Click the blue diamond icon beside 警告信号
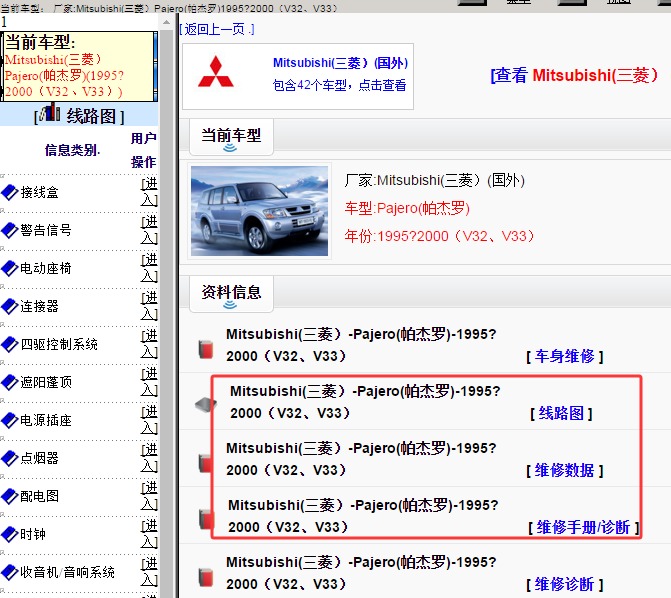 (x=9, y=231)
